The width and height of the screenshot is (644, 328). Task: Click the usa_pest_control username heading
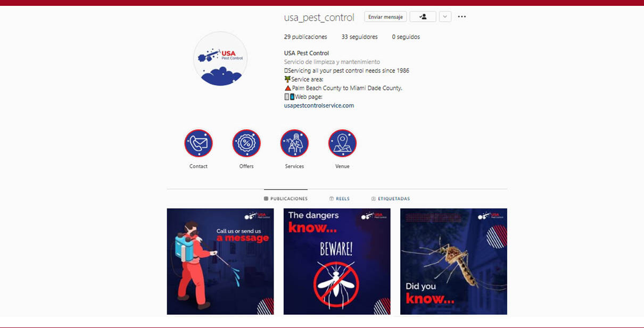(x=319, y=18)
